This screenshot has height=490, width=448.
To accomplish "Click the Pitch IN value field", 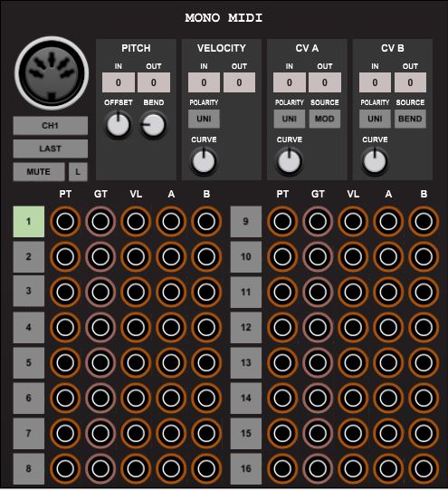I will pyautogui.click(x=119, y=82).
